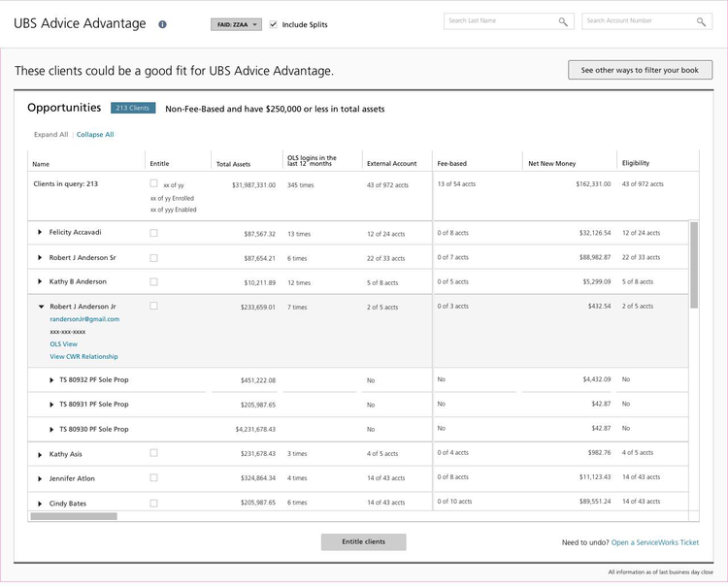728x587 pixels.
Task: Click the Eligibility column header
Action: click(636, 163)
